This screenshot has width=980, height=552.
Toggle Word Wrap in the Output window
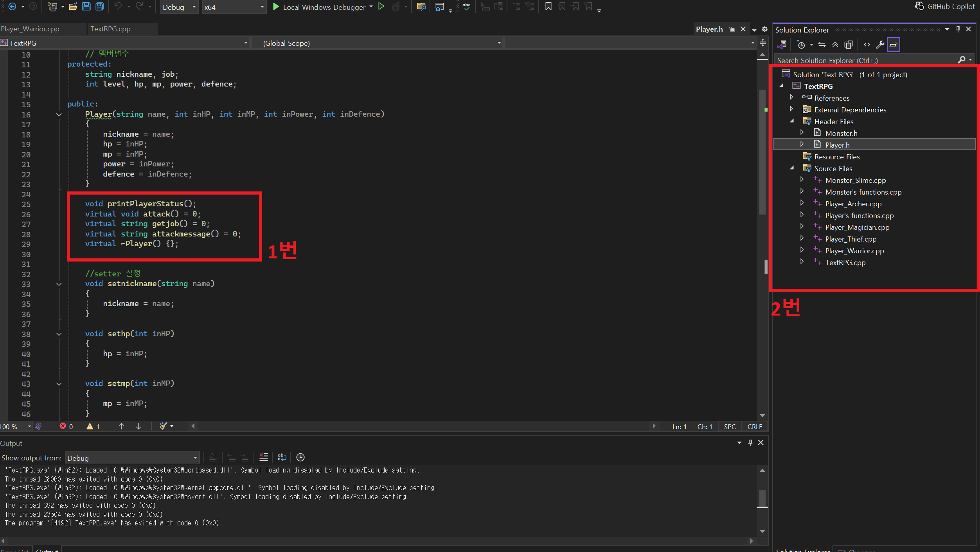click(282, 457)
